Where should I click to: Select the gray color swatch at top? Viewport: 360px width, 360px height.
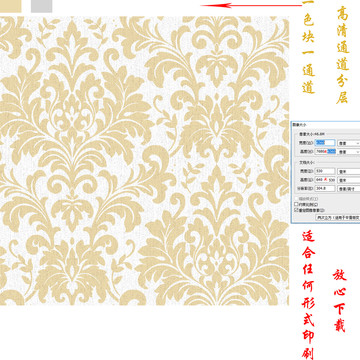coord(41,6)
